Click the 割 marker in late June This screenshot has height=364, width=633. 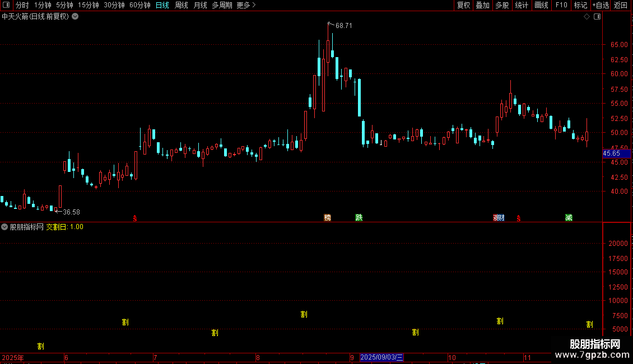(125, 322)
